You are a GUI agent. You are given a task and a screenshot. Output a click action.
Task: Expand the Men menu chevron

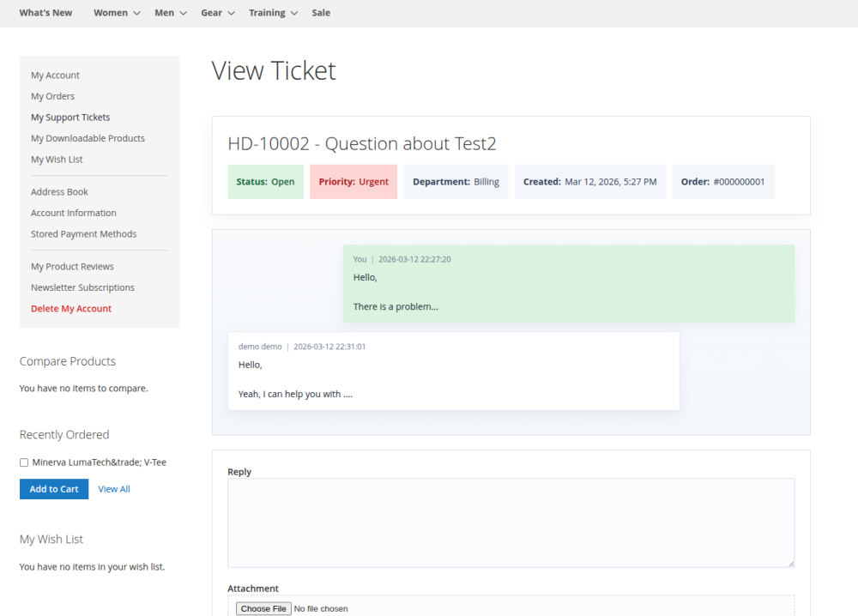183,14
